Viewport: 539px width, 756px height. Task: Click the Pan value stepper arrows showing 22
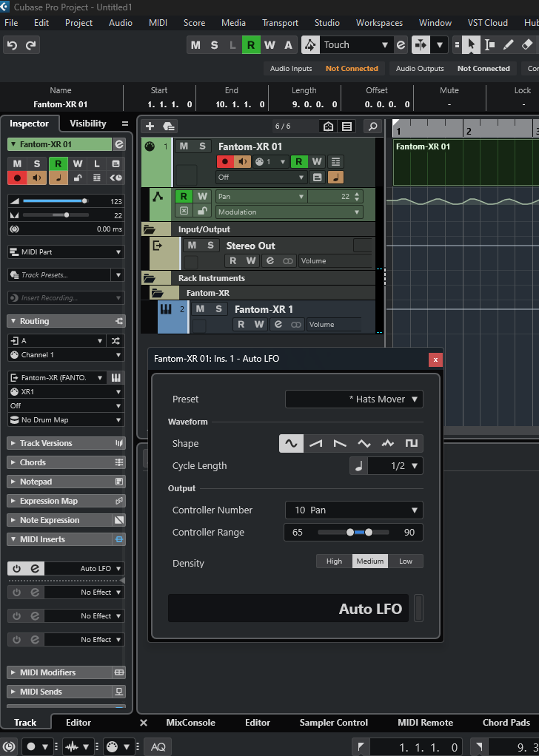[x=357, y=196]
